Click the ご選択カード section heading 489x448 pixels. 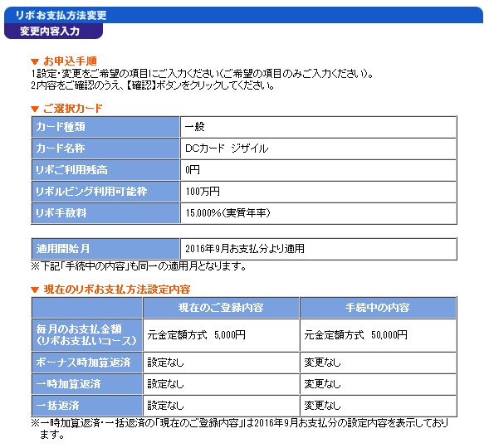(73, 109)
